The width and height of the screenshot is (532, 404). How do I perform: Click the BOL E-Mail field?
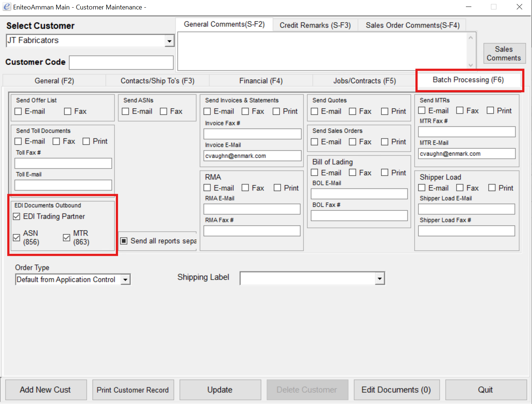click(x=359, y=194)
